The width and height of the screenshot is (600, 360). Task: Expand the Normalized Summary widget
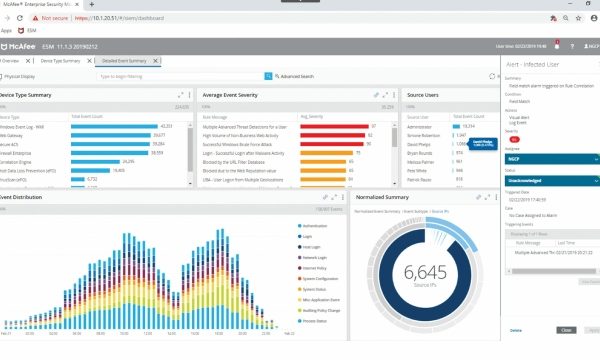487,197
